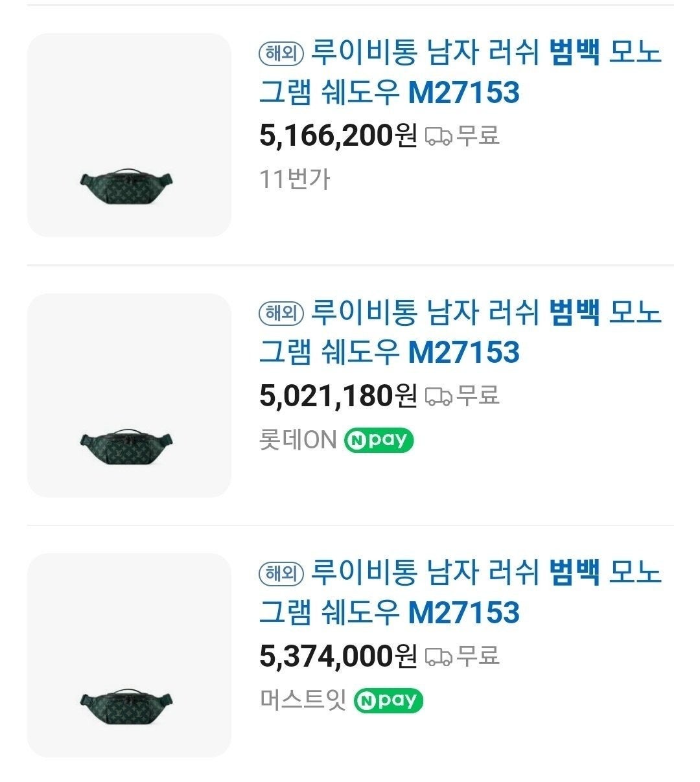Click the 해외 badge on the 11번가 listing
Screen dimensions: 700x782
click(x=281, y=54)
